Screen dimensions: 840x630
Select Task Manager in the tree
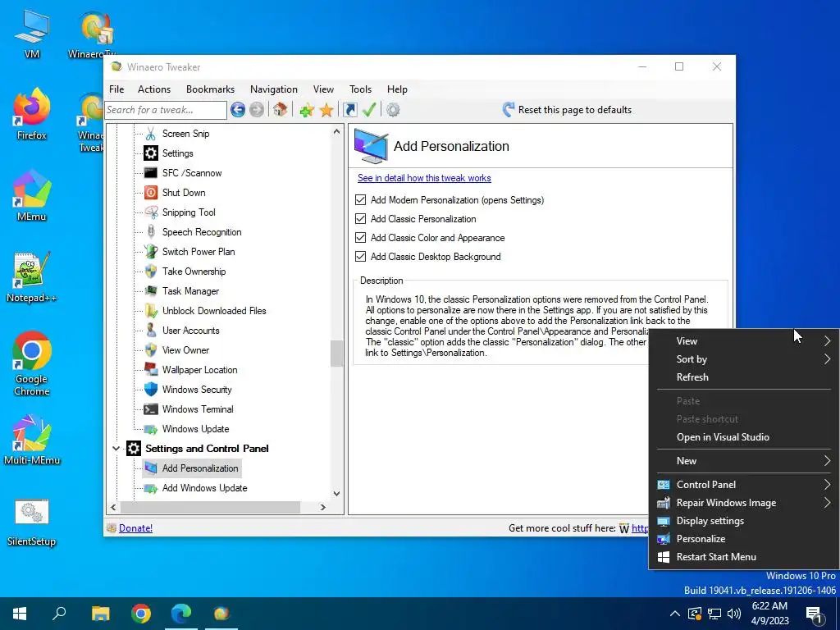tap(190, 291)
